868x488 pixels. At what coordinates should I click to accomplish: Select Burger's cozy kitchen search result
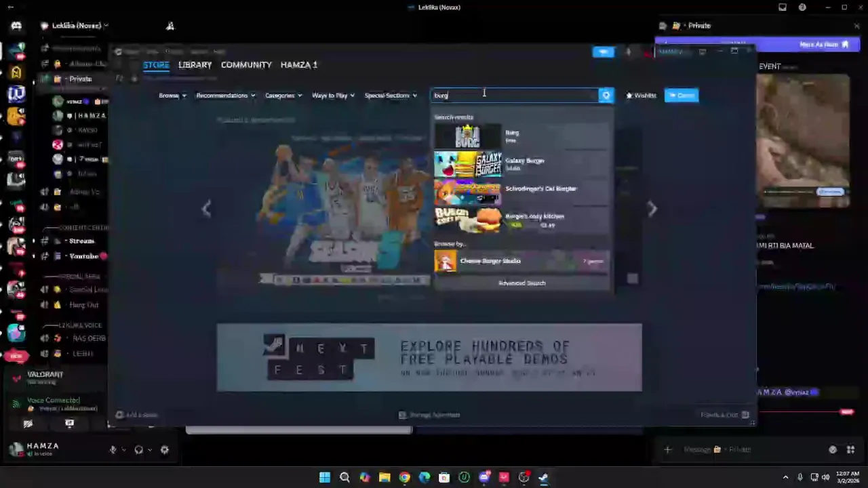[x=521, y=220]
